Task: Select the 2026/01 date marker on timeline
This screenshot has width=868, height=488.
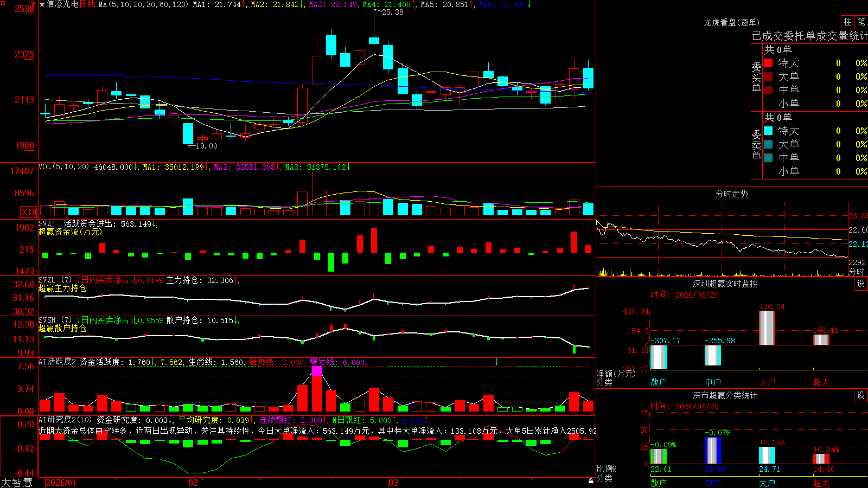Action: coord(61,483)
